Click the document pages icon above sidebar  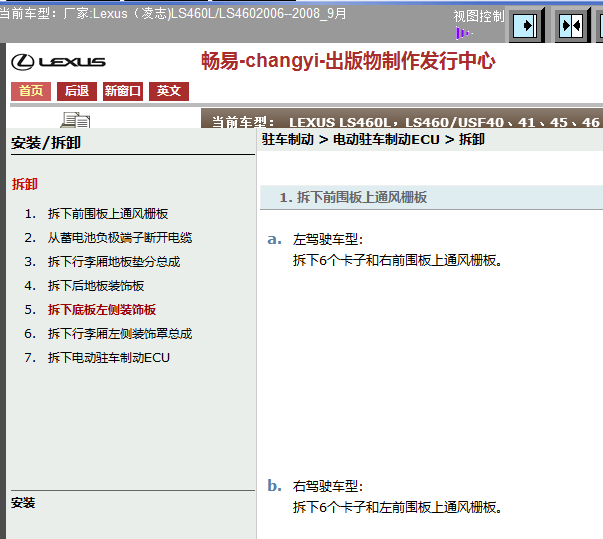(75, 120)
